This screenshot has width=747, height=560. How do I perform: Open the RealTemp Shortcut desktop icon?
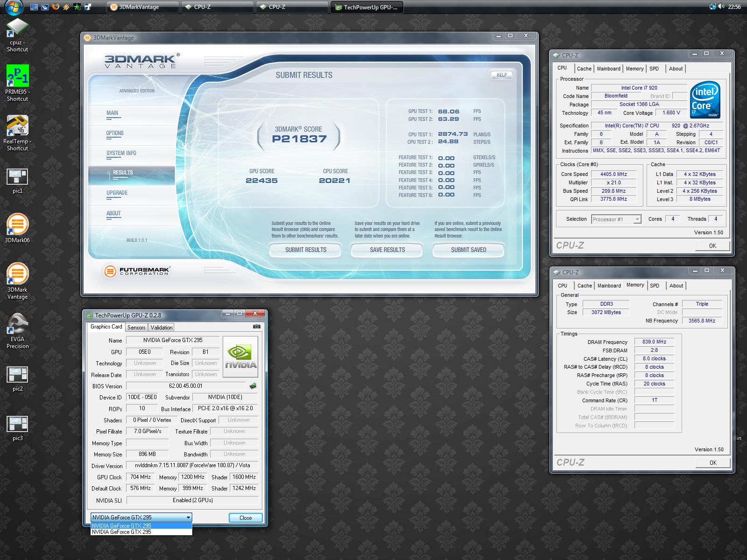coord(17,133)
